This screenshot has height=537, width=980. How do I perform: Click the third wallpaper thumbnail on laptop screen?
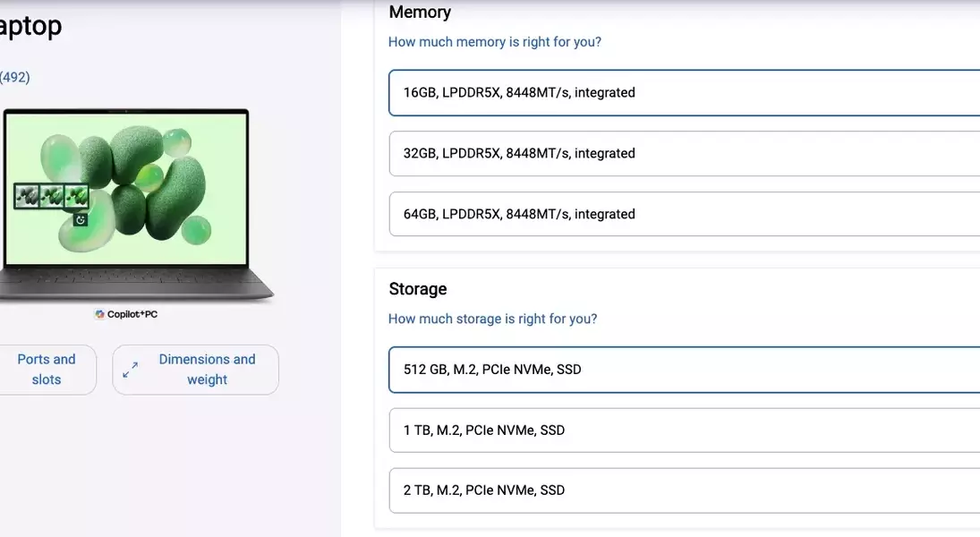pos(76,196)
